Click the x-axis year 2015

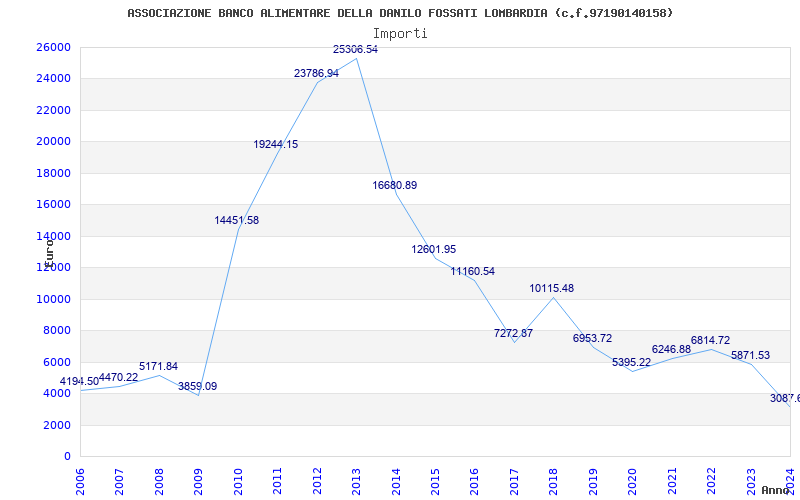435,482
